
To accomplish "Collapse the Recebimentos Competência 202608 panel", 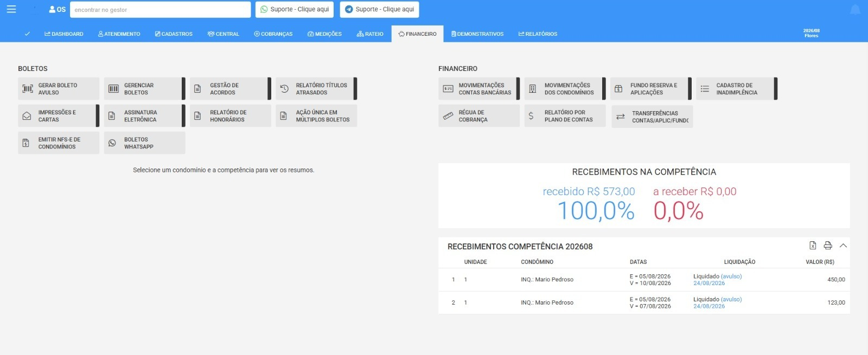I will point(843,246).
